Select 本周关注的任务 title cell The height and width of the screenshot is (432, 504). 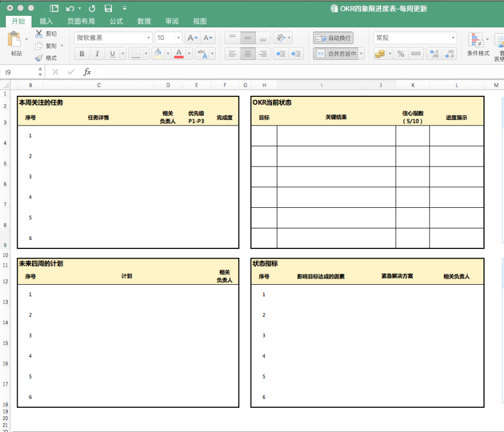click(41, 102)
